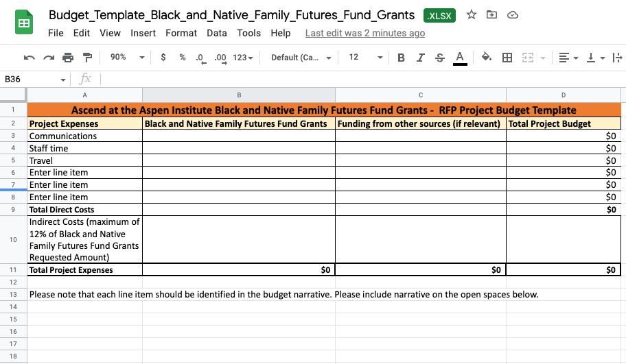Open vertical align dropdown
626x364 pixels.
595,58
